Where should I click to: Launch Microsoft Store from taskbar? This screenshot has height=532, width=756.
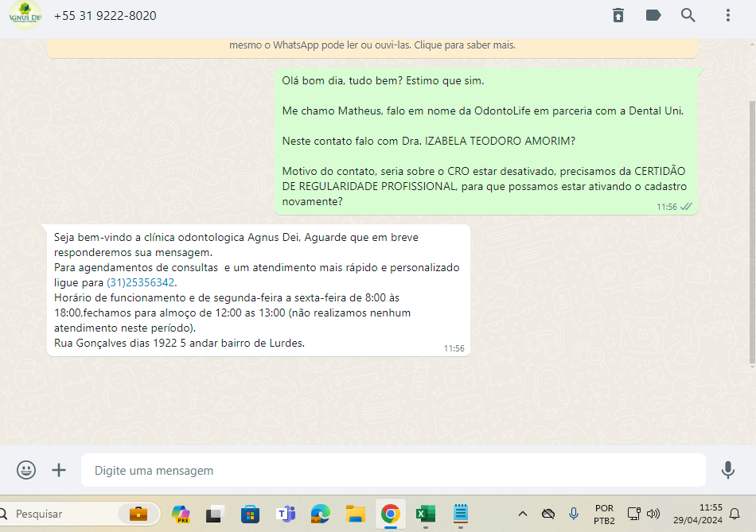coord(250,515)
